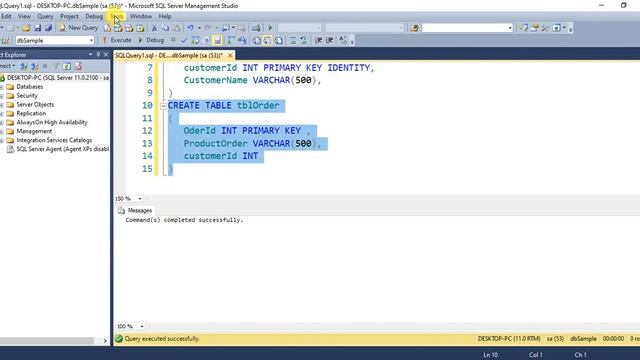Click Object Explorer horizontal scrollbar right arrow

click(x=105, y=341)
